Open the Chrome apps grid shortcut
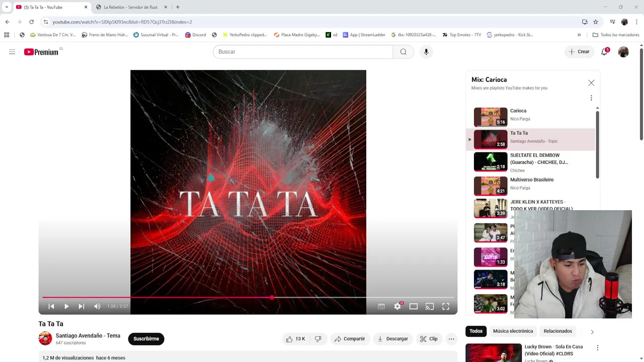The width and height of the screenshot is (644, 362). (7, 35)
